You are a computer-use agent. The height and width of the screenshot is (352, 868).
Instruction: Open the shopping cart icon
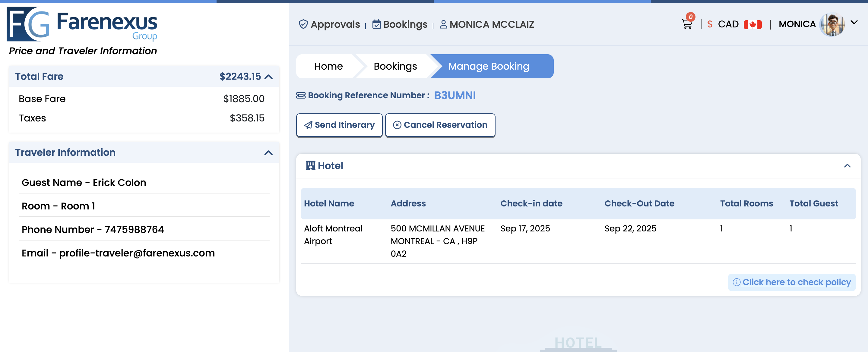(687, 24)
